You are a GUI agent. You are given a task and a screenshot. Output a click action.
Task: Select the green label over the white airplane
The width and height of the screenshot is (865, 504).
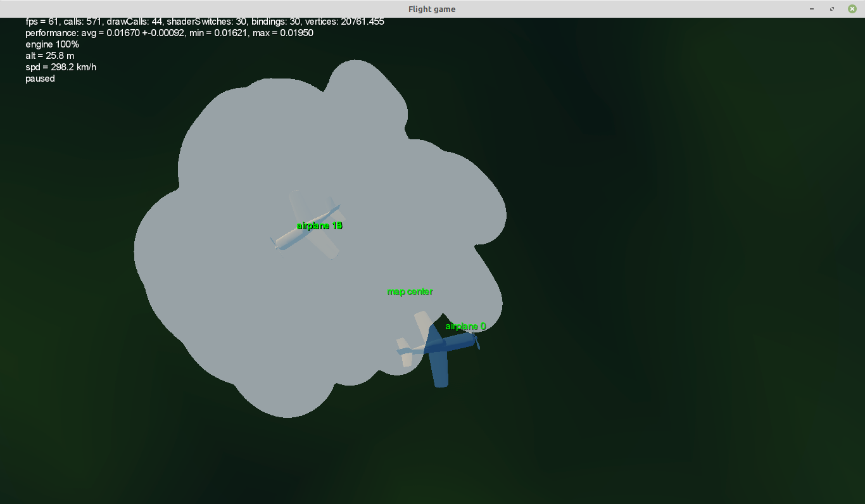(x=319, y=226)
